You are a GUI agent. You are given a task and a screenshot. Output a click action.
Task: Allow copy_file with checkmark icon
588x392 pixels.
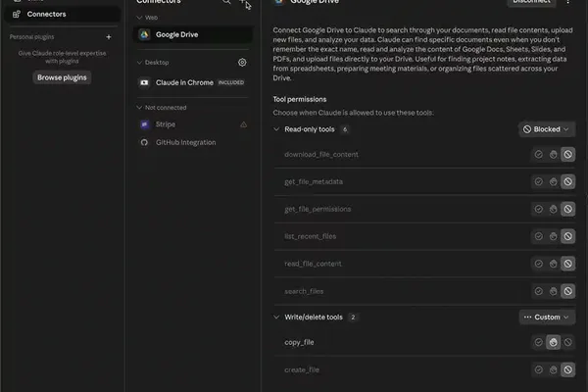pyautogui.click(x=538, y=342)
